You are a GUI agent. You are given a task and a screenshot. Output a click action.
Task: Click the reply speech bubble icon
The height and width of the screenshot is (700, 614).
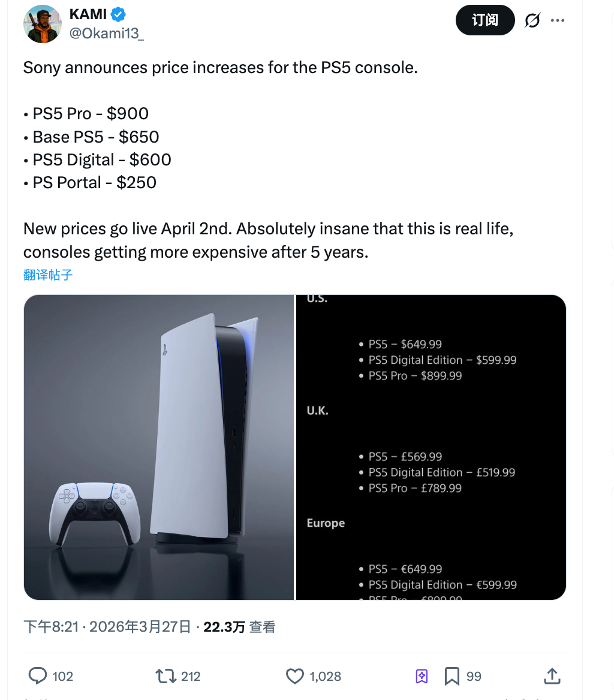click(x=38, y=676)
